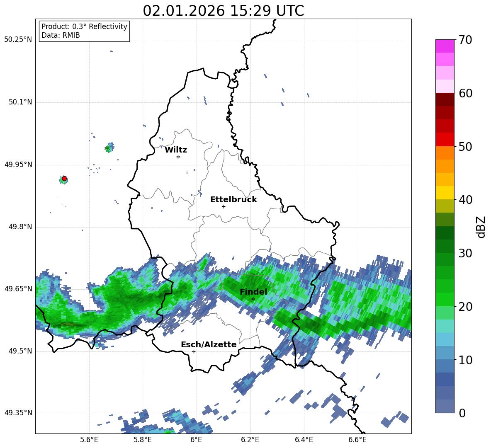The height and width of the screenshot is (448, 491).
Task: Click the 6.6°E longitude label
Action: coord(357,440)
